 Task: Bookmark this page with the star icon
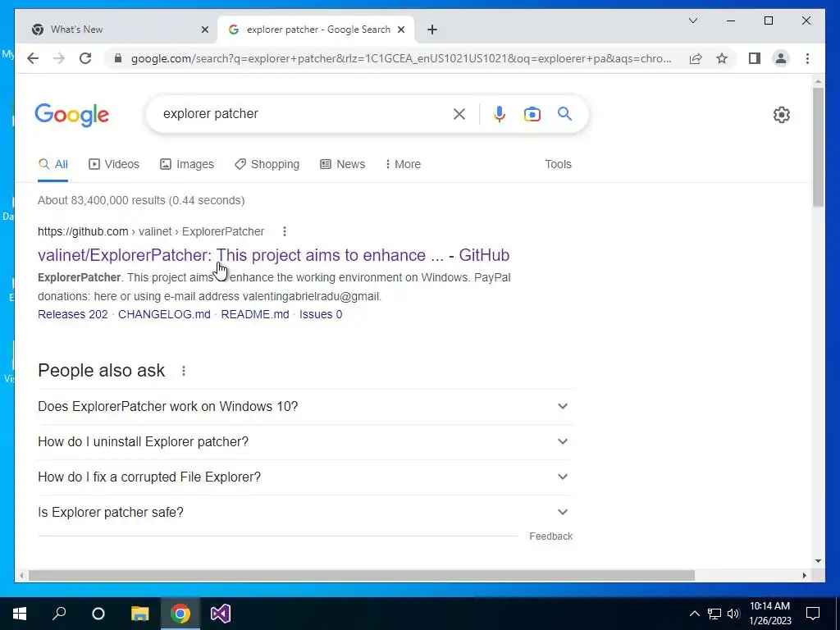[722, 58]
